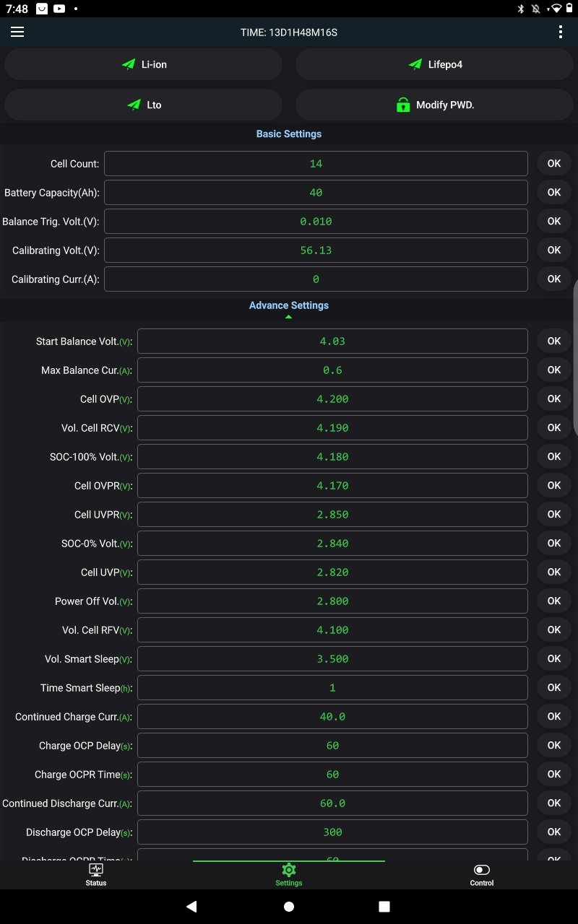Open the three-dot overflow menu
The width and height of the screenshot is (578, 924).
[x=561, y=32]
